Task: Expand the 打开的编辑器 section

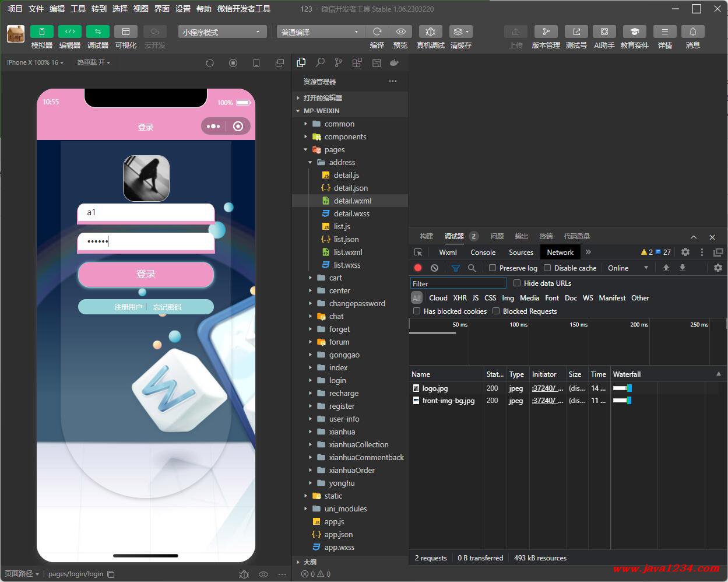Action: 322,98
